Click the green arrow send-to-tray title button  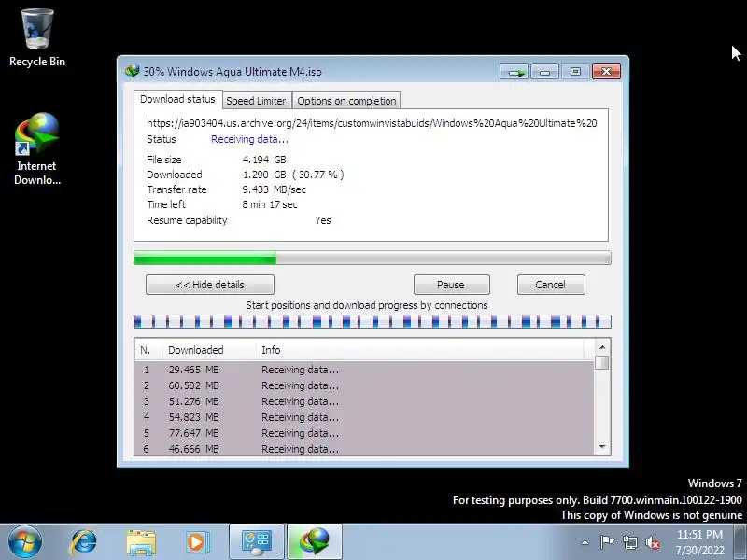(x=514, y=72)
